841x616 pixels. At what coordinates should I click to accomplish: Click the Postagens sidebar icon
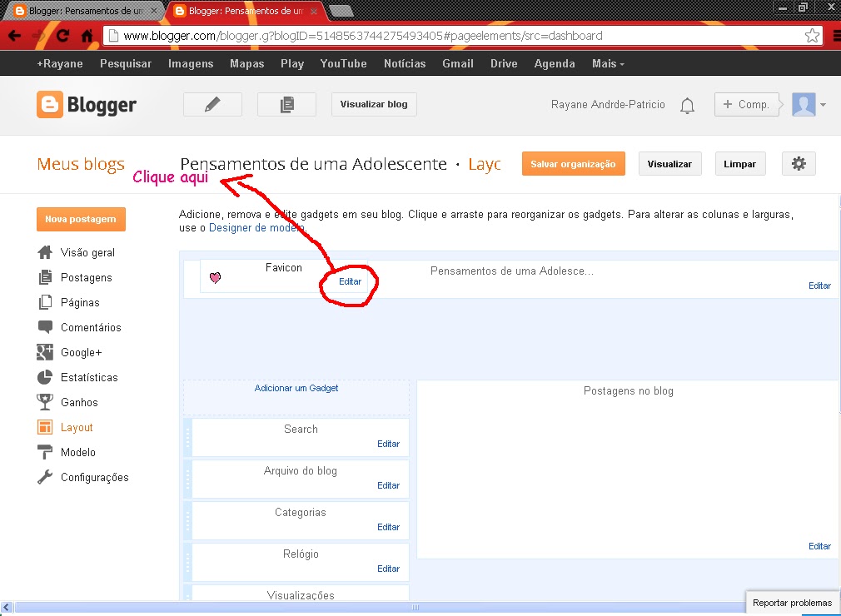pos(45,277)
